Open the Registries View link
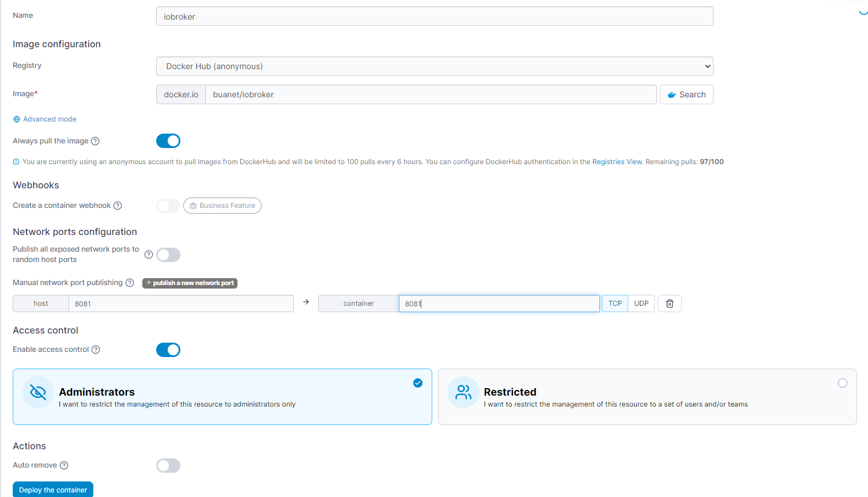Image resolution: width=868 pixels, height=497 pixels. (617, 162)
